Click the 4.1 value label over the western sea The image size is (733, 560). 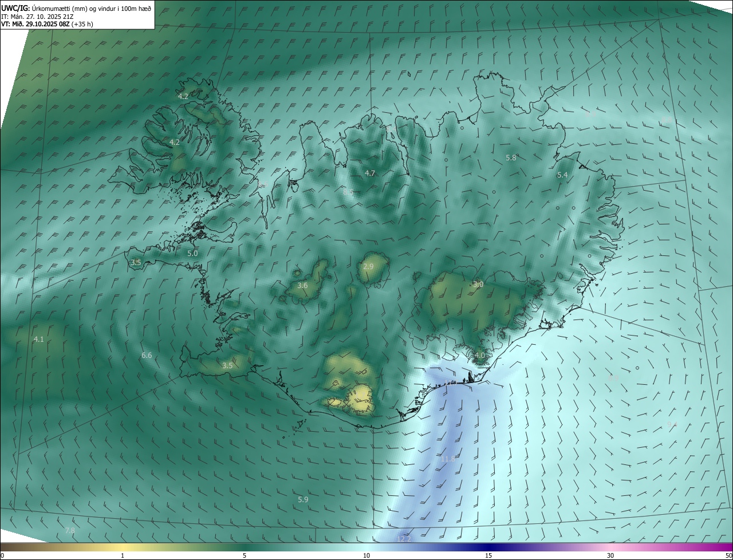[38, 340]
